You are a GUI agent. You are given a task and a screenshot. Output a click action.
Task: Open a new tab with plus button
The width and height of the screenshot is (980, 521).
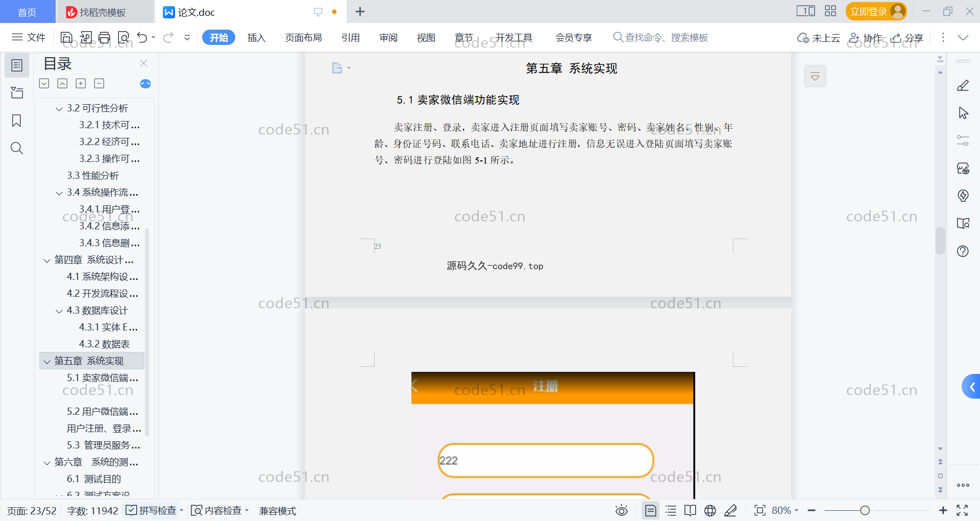pos(360,11)
